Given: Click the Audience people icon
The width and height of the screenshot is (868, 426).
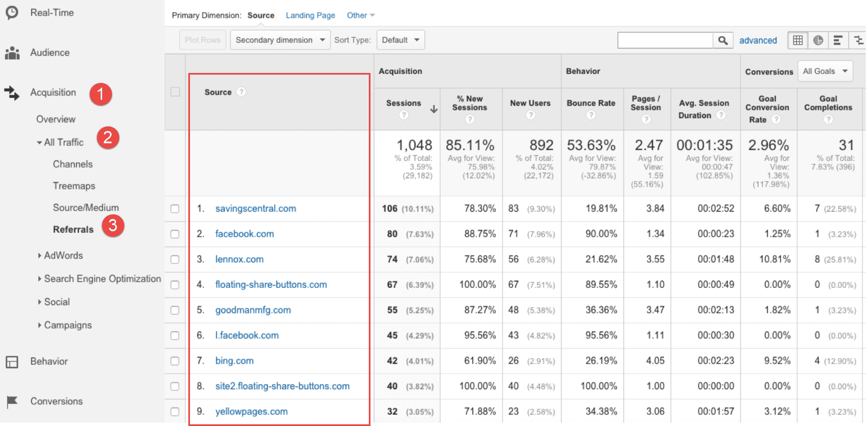Looking at the screenshot, I should pos(12,53).
